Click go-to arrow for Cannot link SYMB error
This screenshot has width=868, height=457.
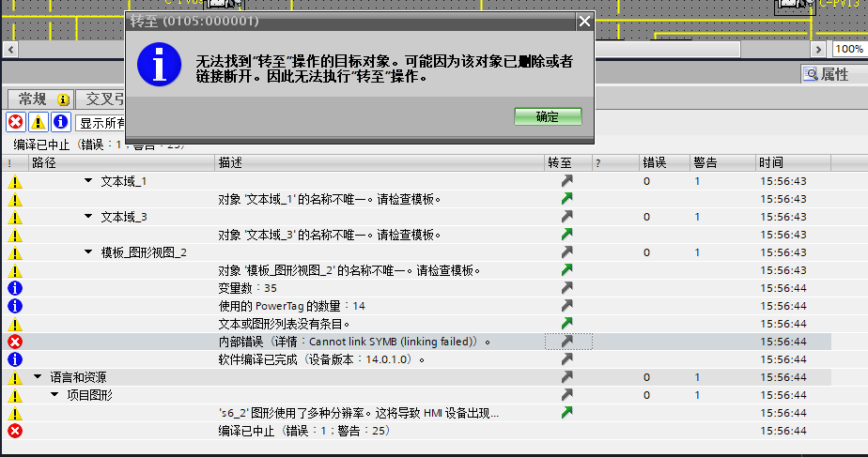[566, 342]
